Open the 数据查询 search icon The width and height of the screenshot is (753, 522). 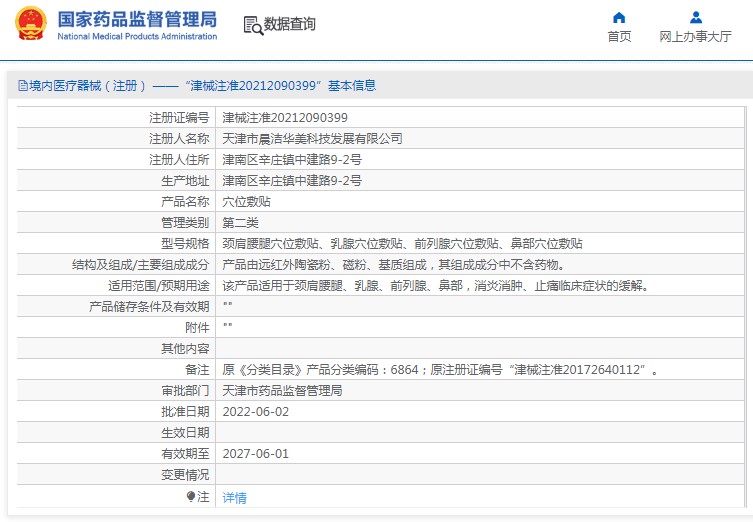point(253,25)
